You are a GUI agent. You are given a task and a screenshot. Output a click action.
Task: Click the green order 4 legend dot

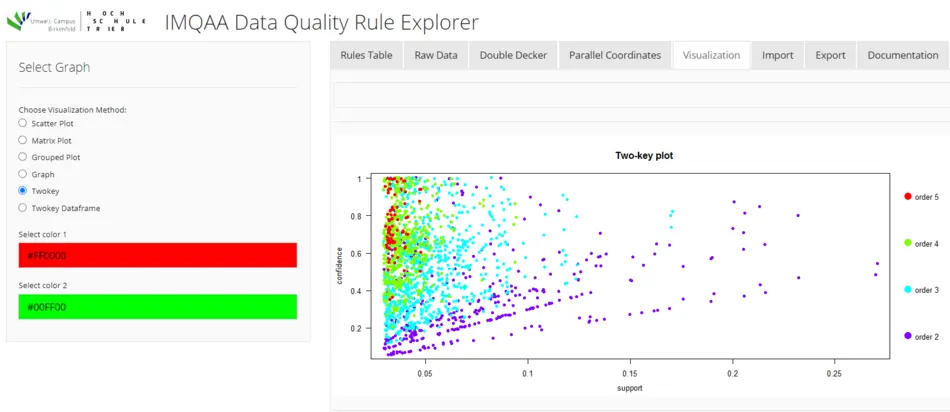[x=907, y=243]
